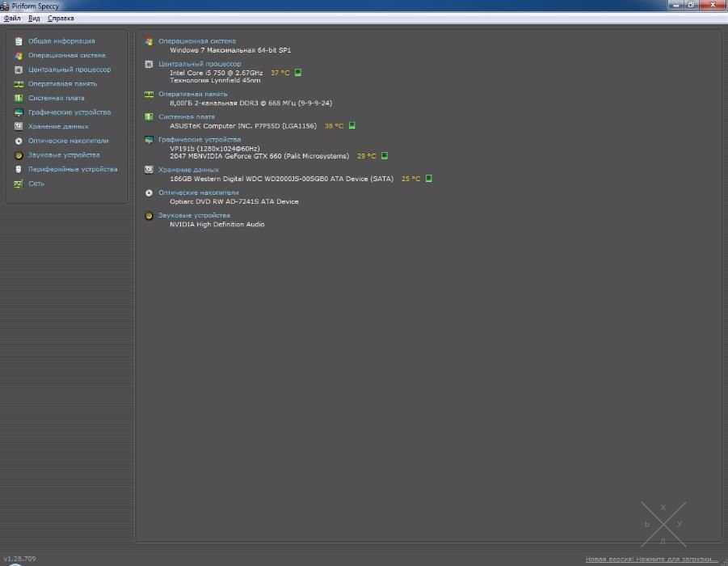Image resolution: width=728 pixels, height=566 pixels.
Task: Open the Справка menu
Action: click(x=61, y=18)
